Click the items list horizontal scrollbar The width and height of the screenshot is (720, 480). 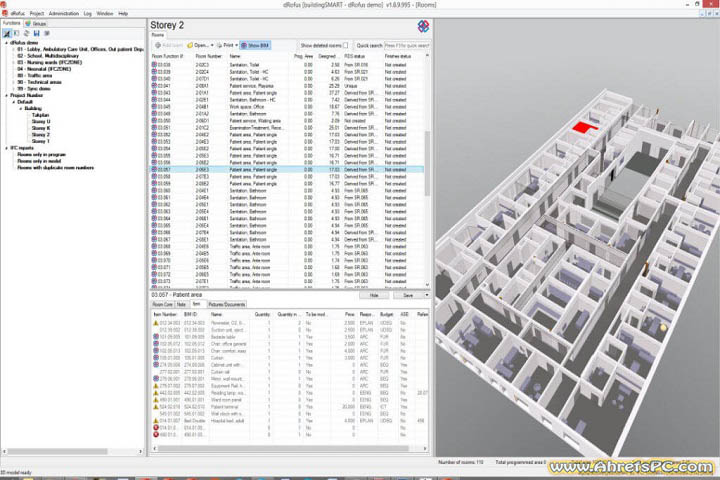point(283,448)
